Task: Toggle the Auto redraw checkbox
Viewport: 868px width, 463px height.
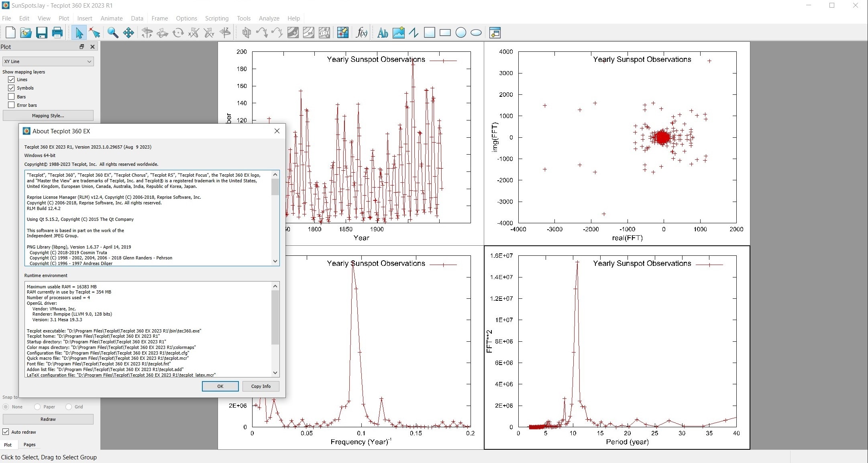Action: click(x=6, y=432)
